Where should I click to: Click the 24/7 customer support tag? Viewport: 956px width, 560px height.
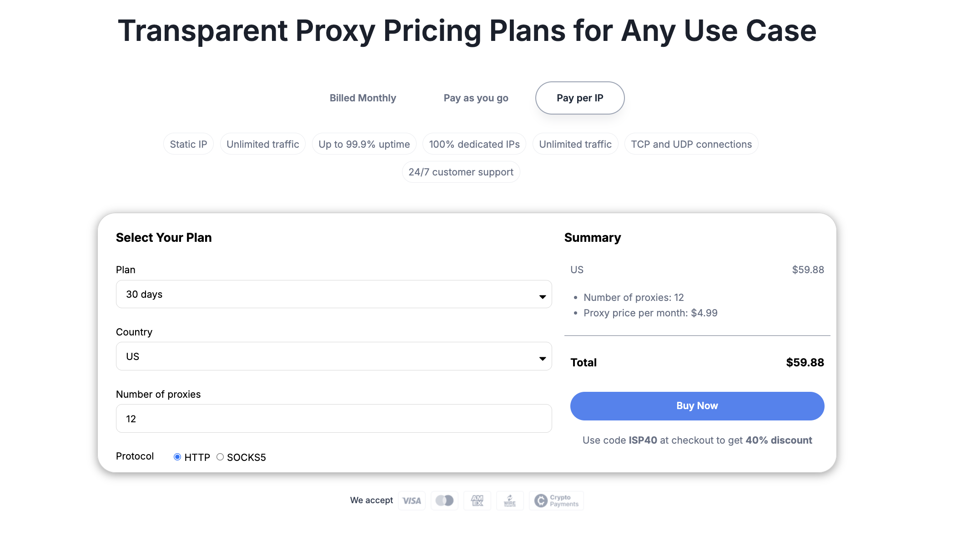(461, 172)
